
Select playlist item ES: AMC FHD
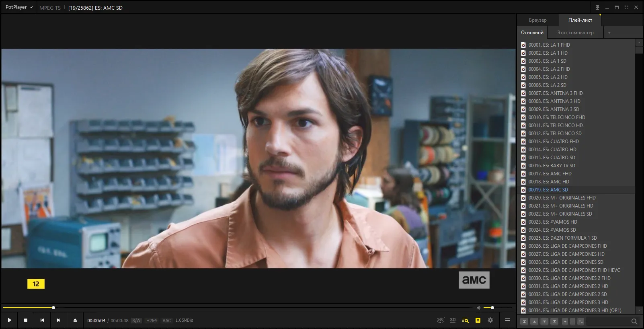point(576,174)
